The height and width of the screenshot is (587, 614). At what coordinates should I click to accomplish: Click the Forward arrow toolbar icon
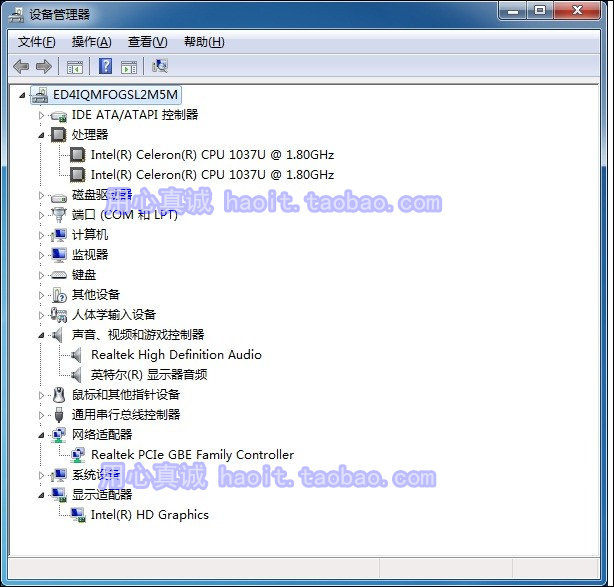pos(43,66)
